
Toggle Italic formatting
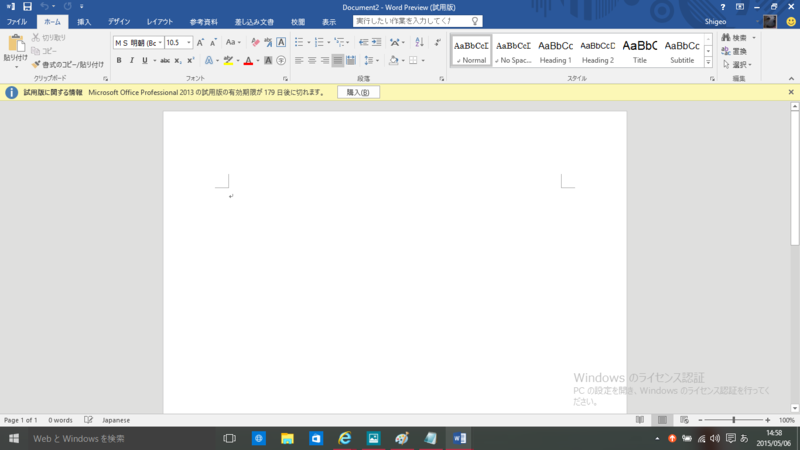click(x=132, y=61)
